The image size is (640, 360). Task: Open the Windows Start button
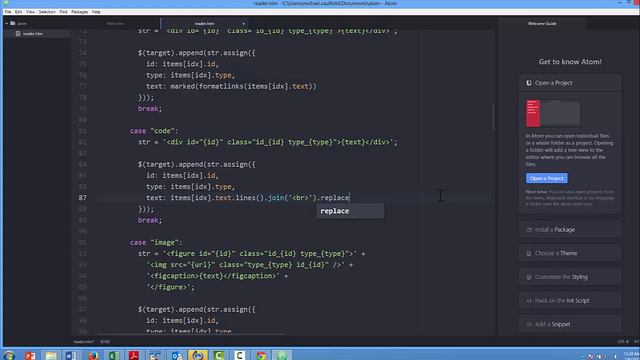(x=8, y=355)
